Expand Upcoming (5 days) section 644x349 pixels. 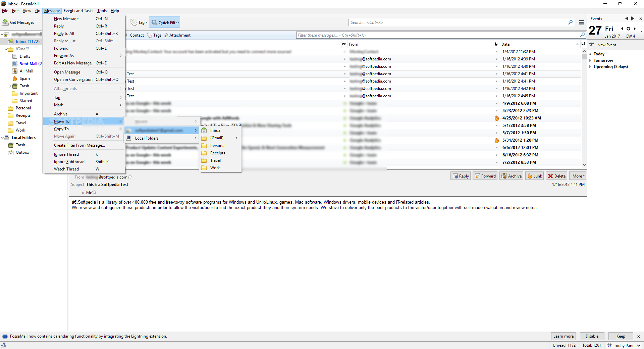[x=590, y=67]
